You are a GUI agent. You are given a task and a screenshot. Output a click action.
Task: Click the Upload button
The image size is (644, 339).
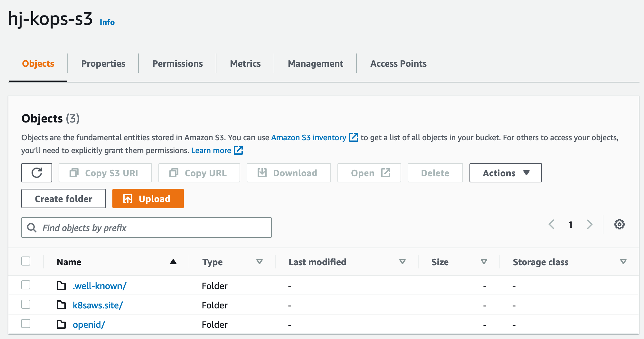click(148, 199)
